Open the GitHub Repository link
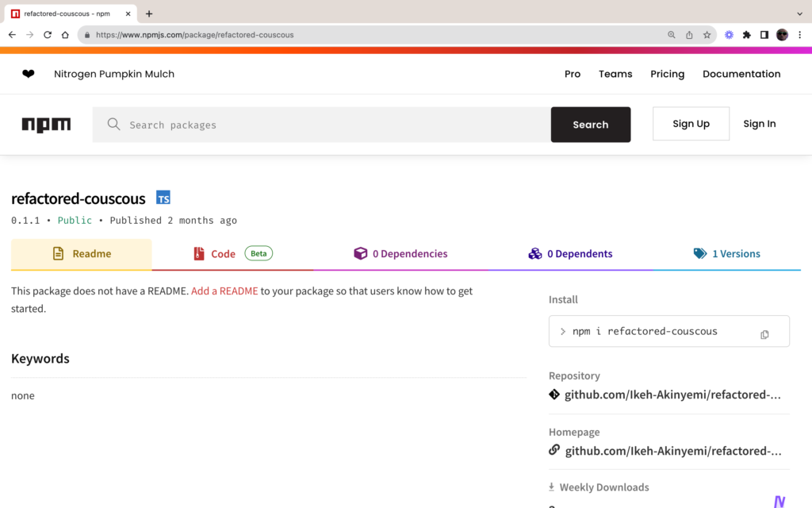Image resolution: width=812 pixels, height=508 pixels. click(672, 394)
